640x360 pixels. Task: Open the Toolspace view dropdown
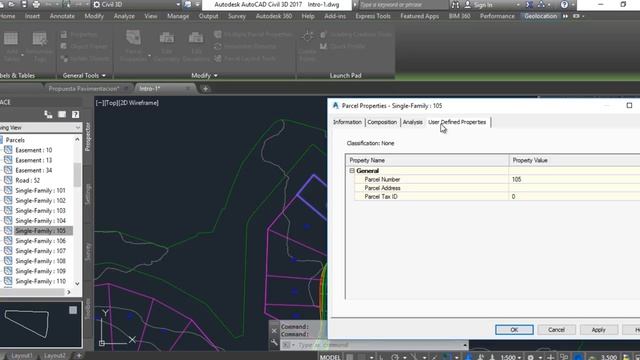[x=78, y=128]
